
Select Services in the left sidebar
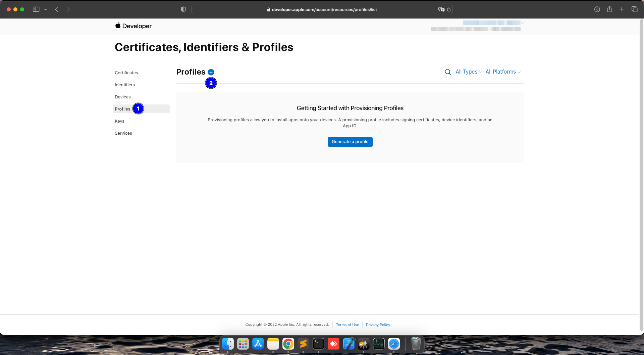coord(123,133)
